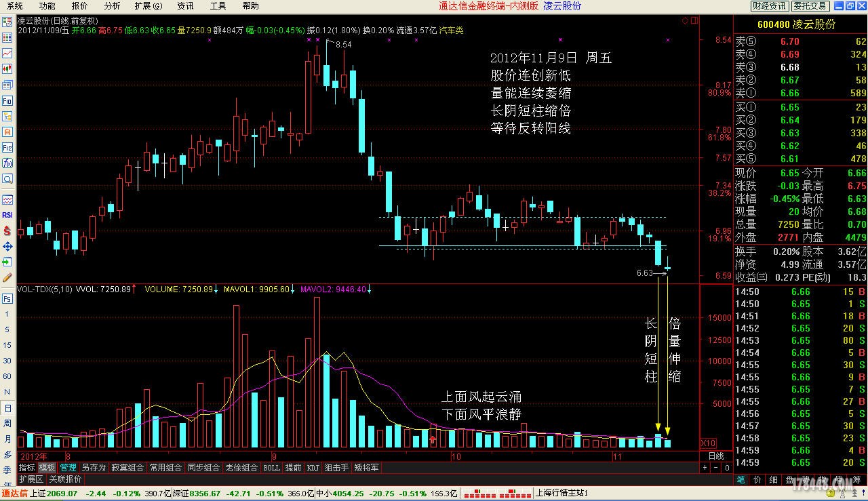Click 另存为 below the chart
The height and width of the screenshot is (501, 868).
93,468
